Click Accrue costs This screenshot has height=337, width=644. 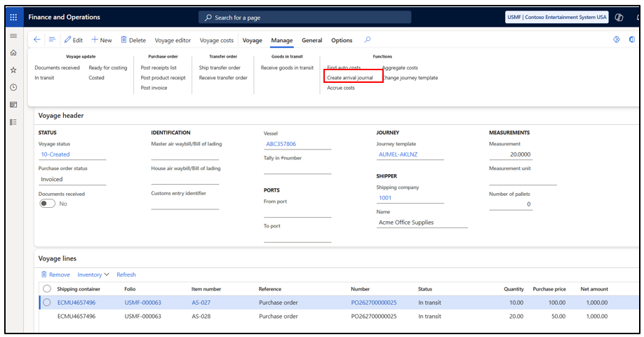click(341, 88)
